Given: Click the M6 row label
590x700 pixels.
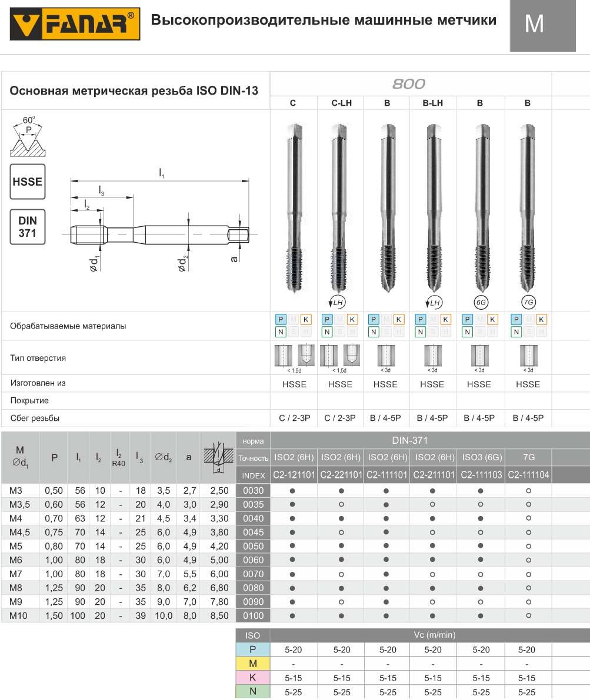Looking at the screenshot, I should 16,560.
